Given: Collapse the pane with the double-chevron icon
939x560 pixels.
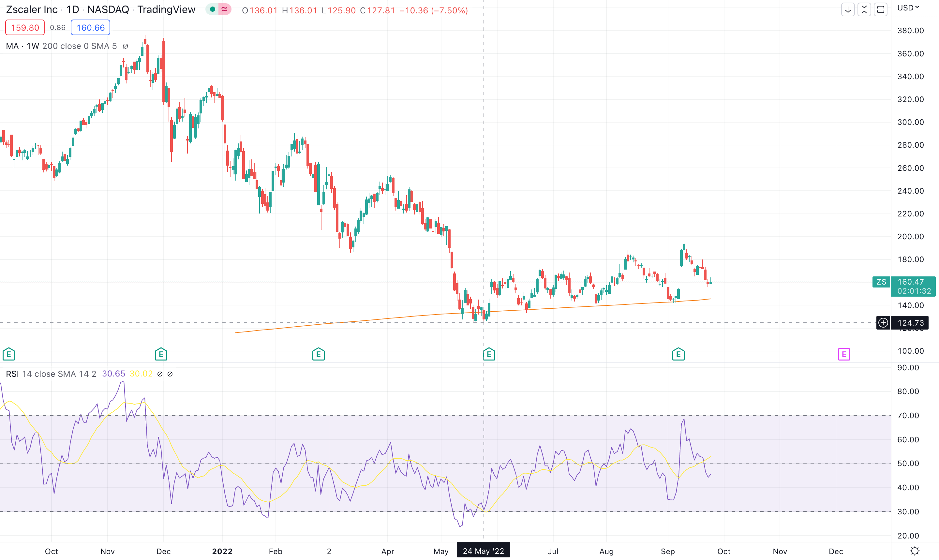Looking at the screenshot, I should [864, 9].
